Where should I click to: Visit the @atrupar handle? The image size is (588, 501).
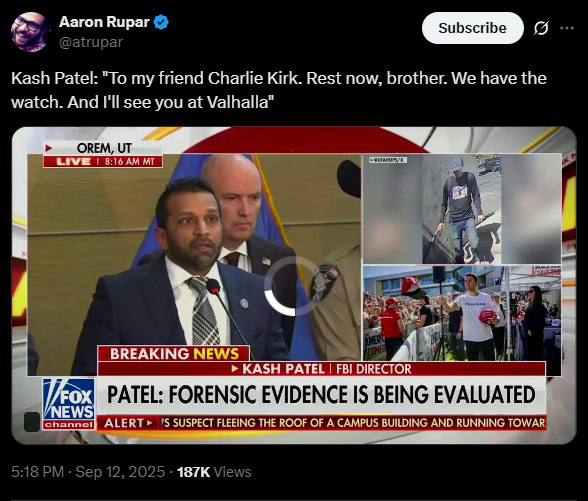click(91, 42)
